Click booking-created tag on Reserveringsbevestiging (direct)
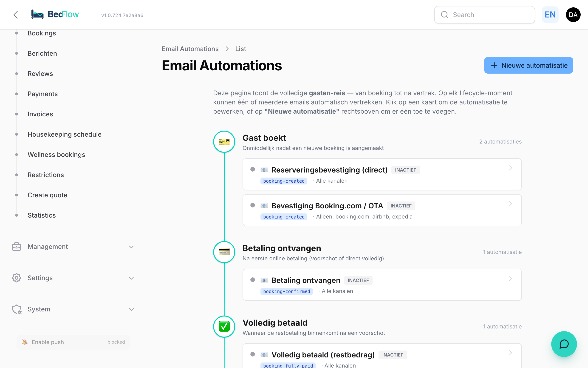Image resolution: width=588 pixels, height=368 pixels. (284, 181)
